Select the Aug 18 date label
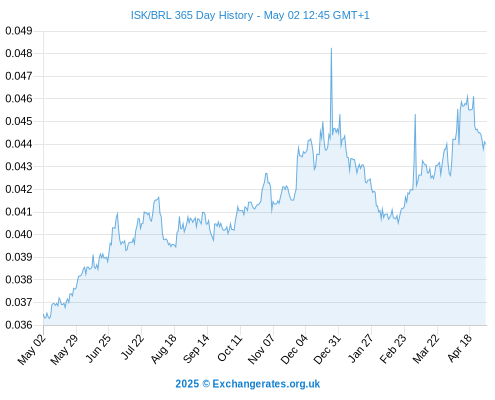This screenshot has width=495, height=400. point(163,349)
